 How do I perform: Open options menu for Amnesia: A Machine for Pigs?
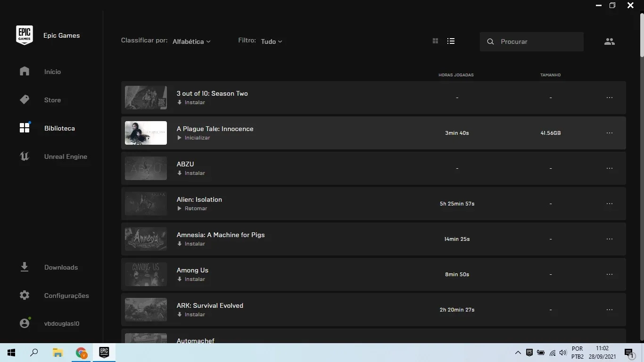click(x=610, y=239)
